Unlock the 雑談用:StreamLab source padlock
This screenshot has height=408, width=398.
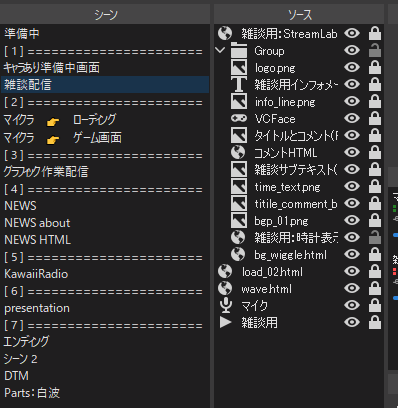(375, 33)
